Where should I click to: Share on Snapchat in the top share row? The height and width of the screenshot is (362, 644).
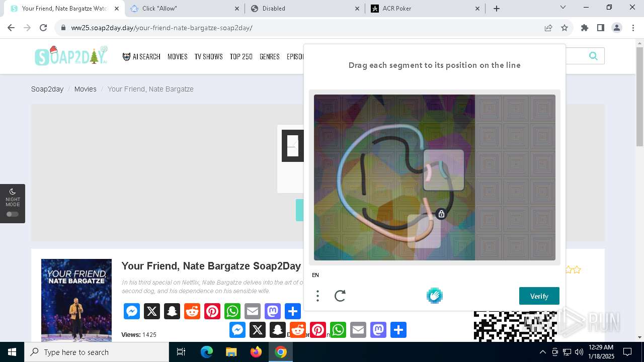point(172,311)
